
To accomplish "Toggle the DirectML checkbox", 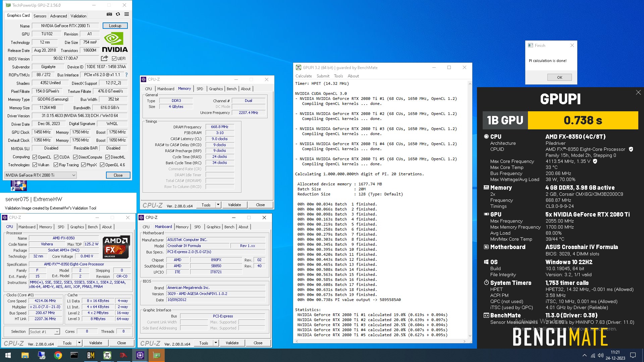I will [107, 157].
